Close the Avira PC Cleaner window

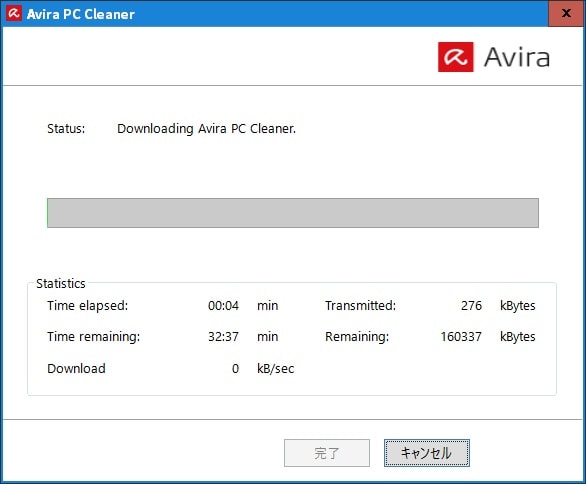pos(566,13)
